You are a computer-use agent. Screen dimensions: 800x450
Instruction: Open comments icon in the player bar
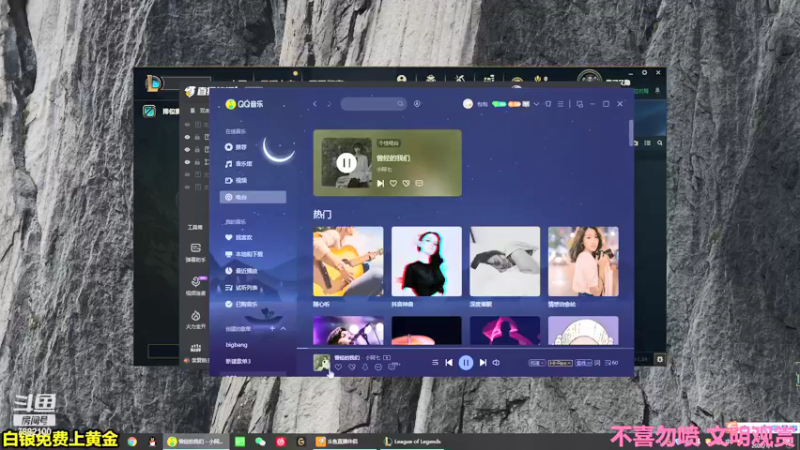(x=393, y=366)
